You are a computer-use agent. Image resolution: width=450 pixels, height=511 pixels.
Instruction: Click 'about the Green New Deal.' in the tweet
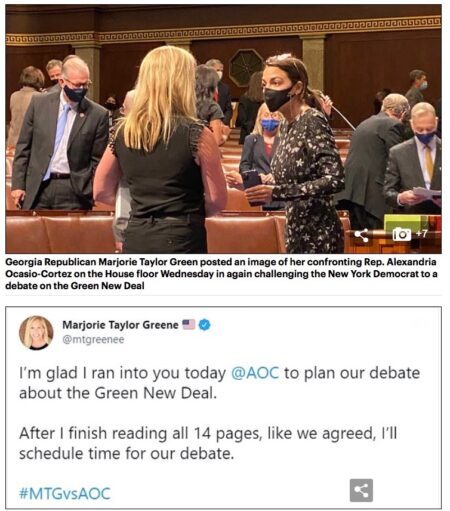pos(118,393)
